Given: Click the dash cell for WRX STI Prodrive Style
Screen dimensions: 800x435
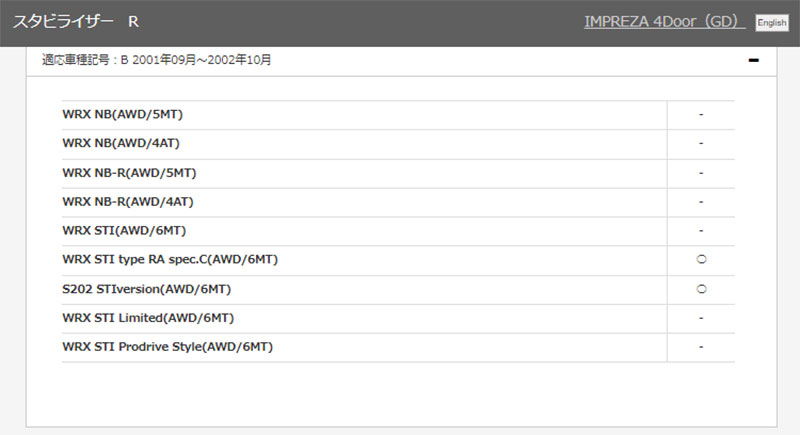Looking at the screenshot, I should point(701,347).
